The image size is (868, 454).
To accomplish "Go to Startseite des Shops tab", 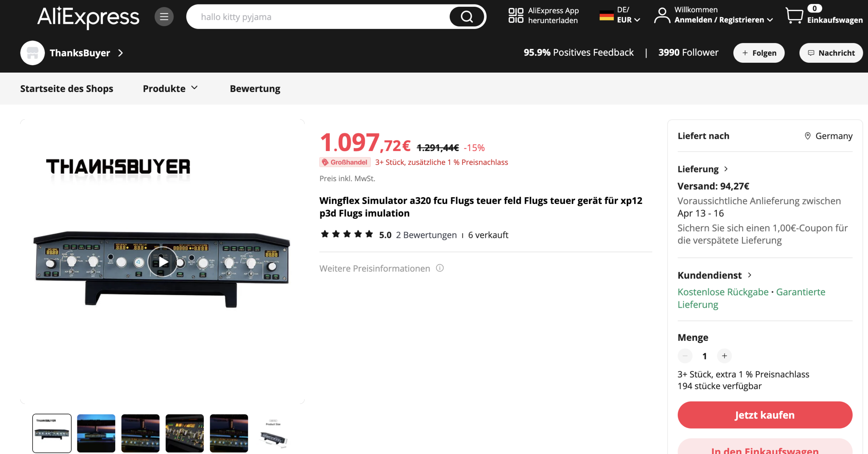I will click(66, 89).
